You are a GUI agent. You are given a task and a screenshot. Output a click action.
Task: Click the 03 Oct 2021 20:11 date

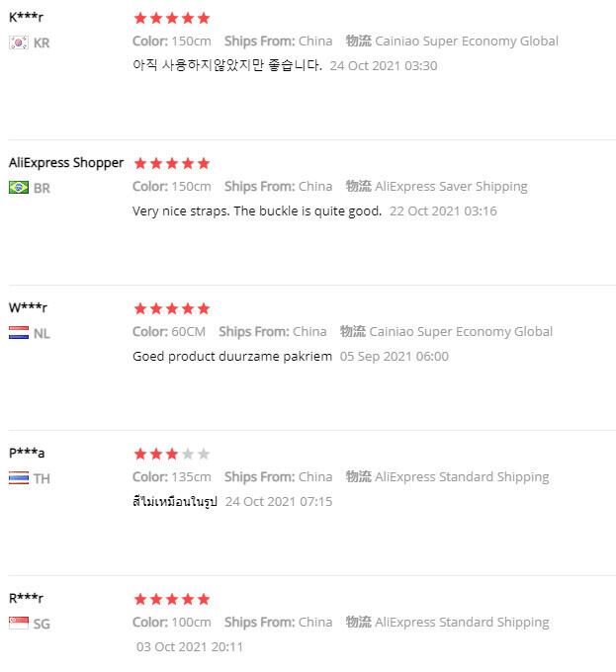190,646
